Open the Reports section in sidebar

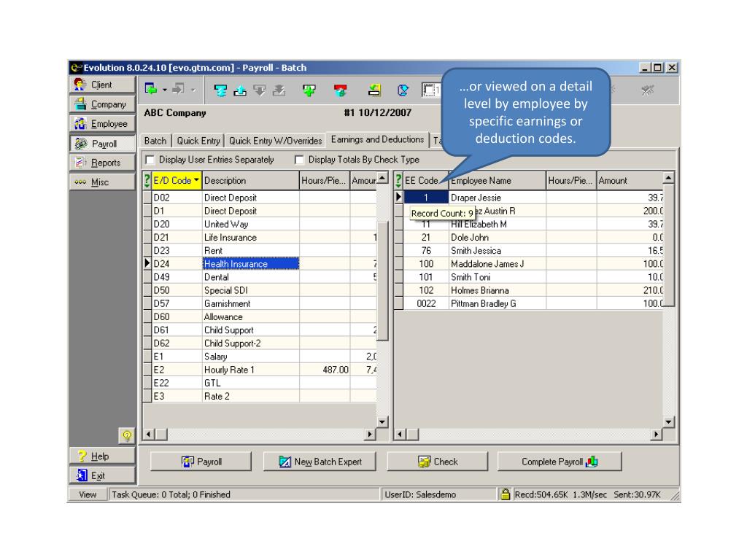point(101,163)
